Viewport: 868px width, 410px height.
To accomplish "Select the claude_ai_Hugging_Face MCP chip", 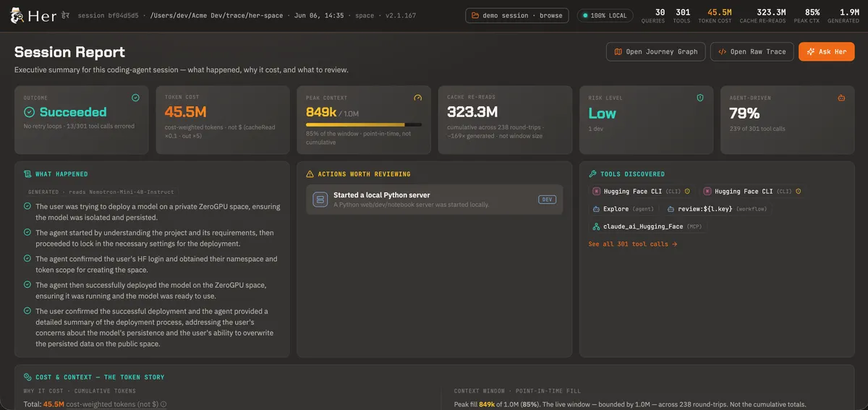I will [x=646, y=226].
